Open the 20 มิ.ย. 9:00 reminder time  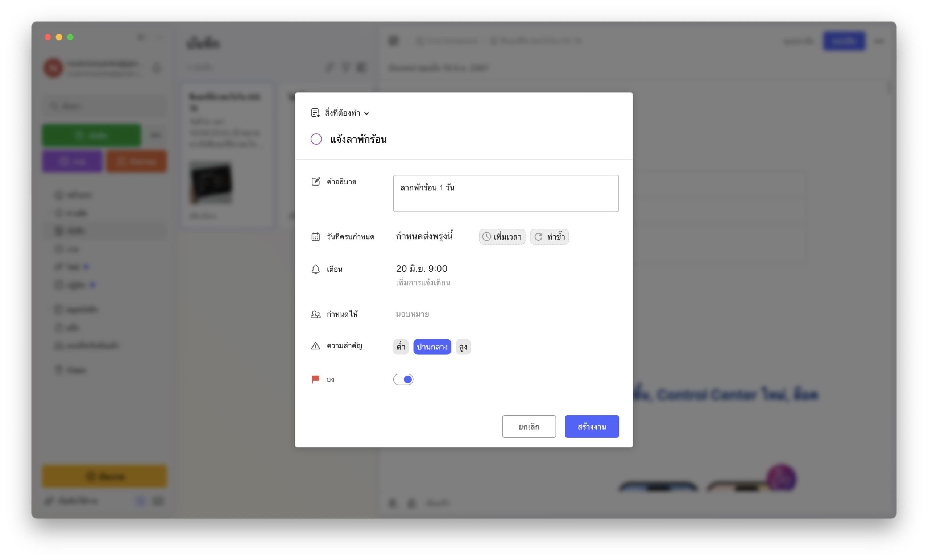(x=422, y=269)
